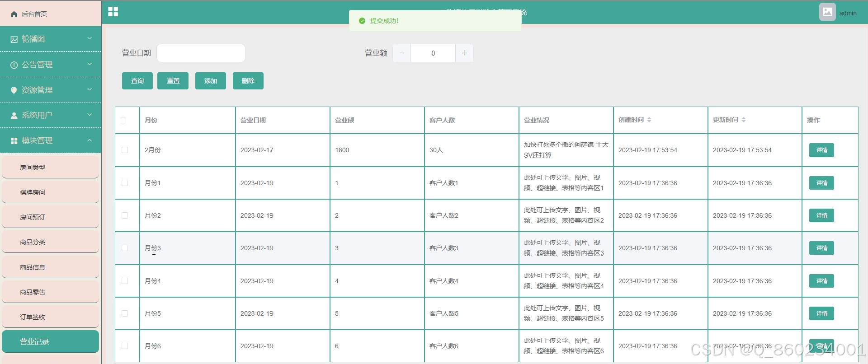Open the 房间预订 submenu item
The width and height of the screenshot is (868, 364).
51,217
